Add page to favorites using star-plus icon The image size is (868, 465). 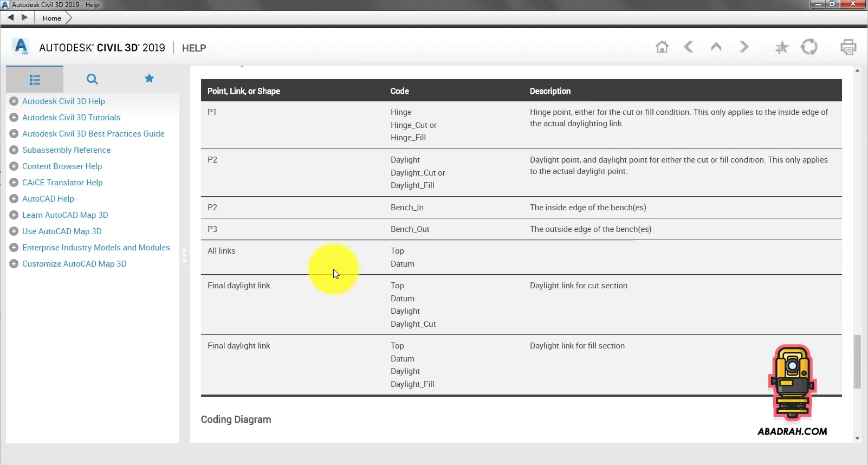tap(781, 48)
